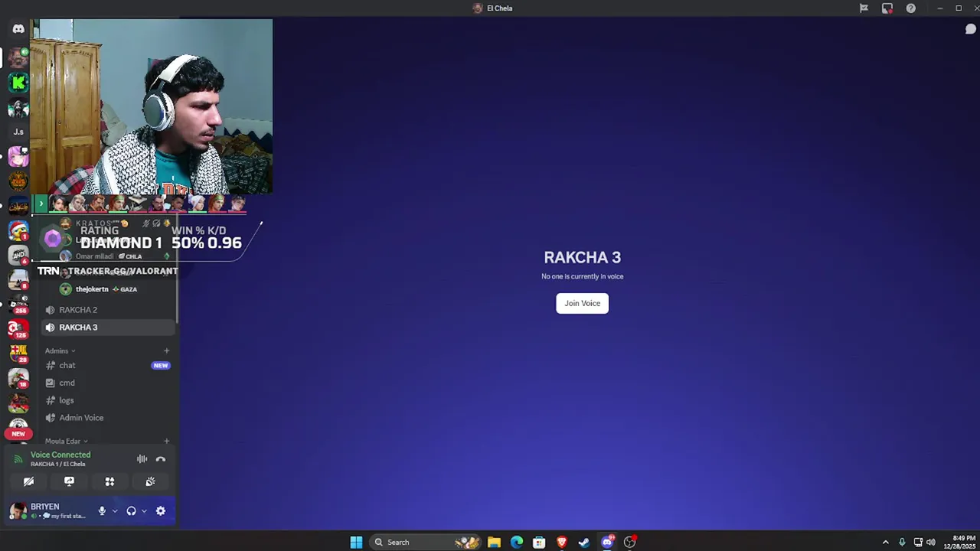Open User Settings gear
980x551 pixels.
click(161, 511)
